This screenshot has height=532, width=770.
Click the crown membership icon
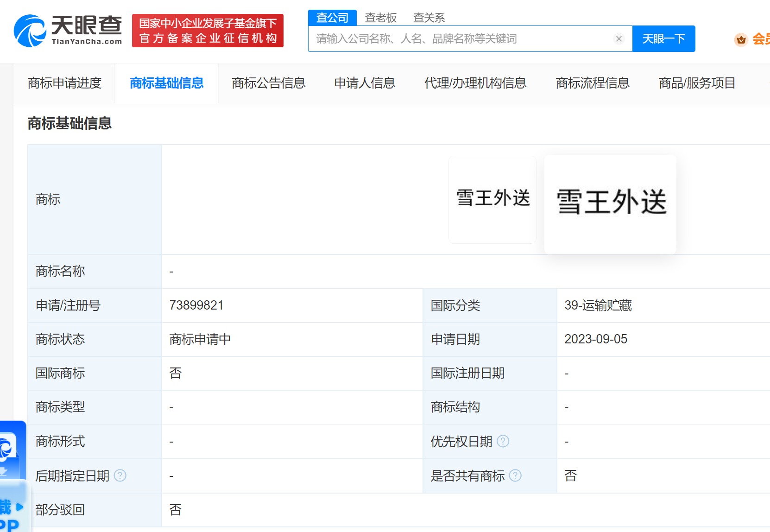(x=741, y=39)
